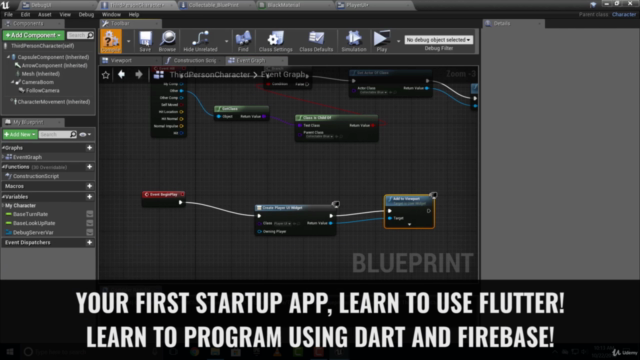640x360 pixels.
Task: Open Class Settings
Action: click(x=276, y=41)
